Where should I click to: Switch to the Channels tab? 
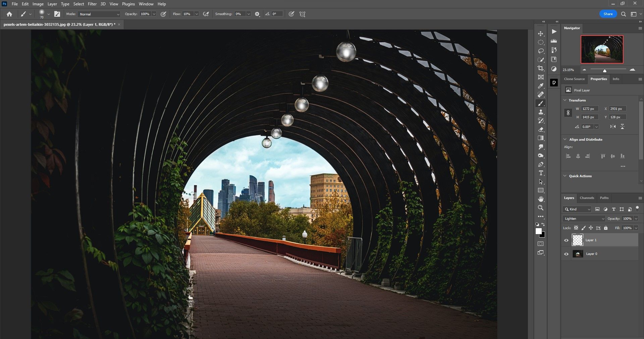[587, 198]
